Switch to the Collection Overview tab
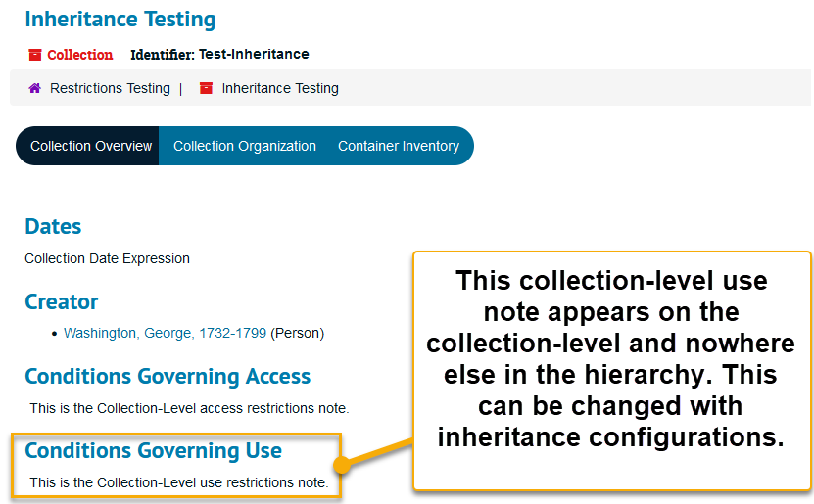 point(91,146)
